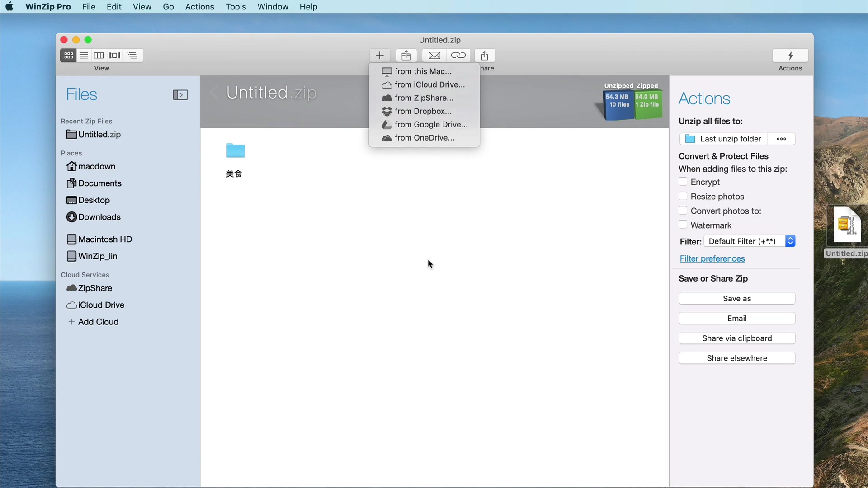The width and height of the screenshot is (868, 488).
Task: Open the Actions menu in menu bar
Action: tap(199, 7)
